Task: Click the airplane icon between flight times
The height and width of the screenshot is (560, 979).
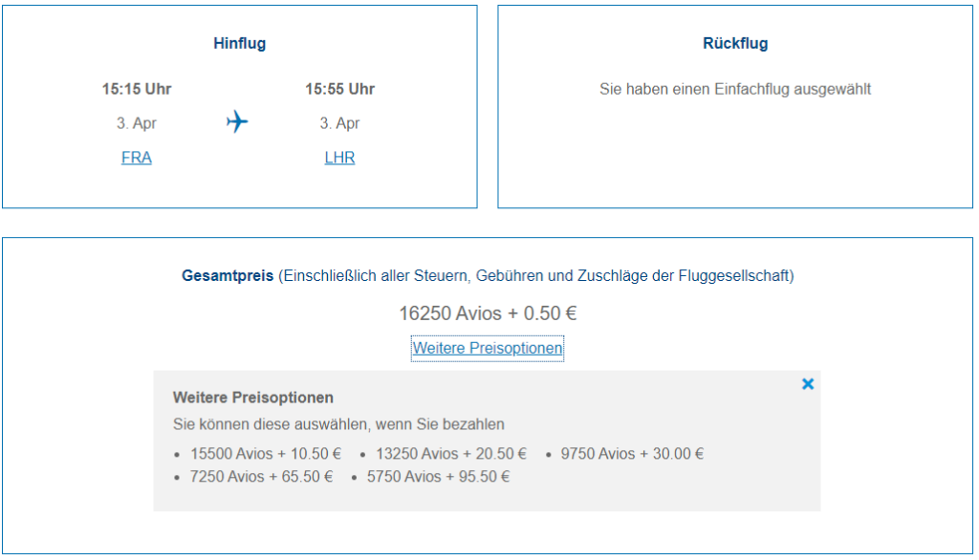Action: (x=237, y=122)
